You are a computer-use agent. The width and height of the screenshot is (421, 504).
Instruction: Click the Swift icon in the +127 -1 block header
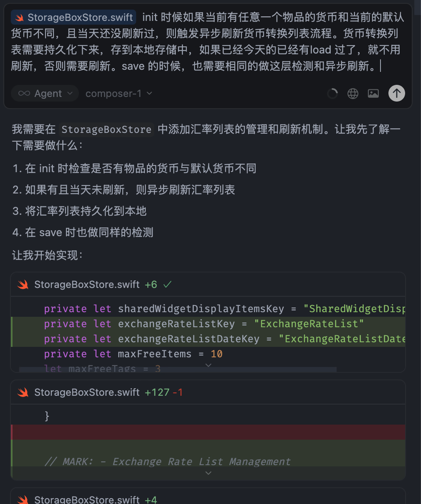pos(23,392)
